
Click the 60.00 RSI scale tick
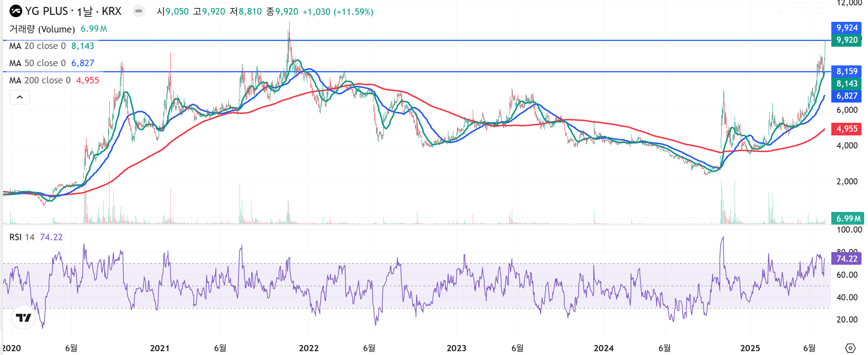tap(847, 275)
